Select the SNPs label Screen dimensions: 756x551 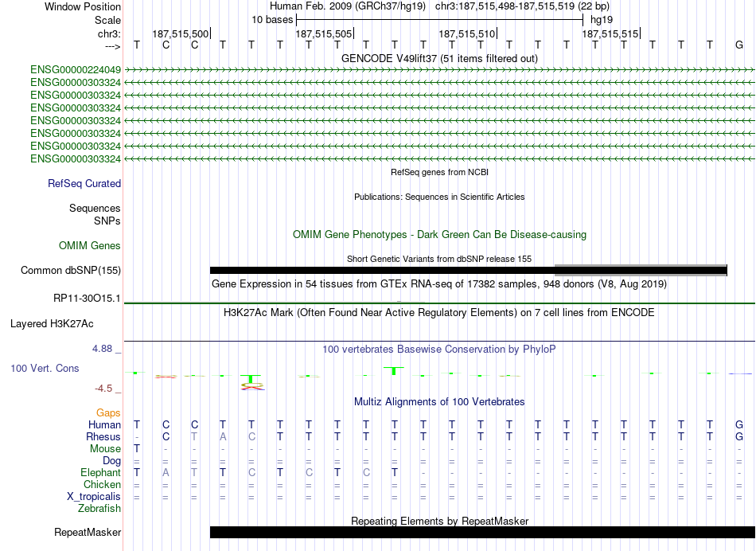click(107, 221)
